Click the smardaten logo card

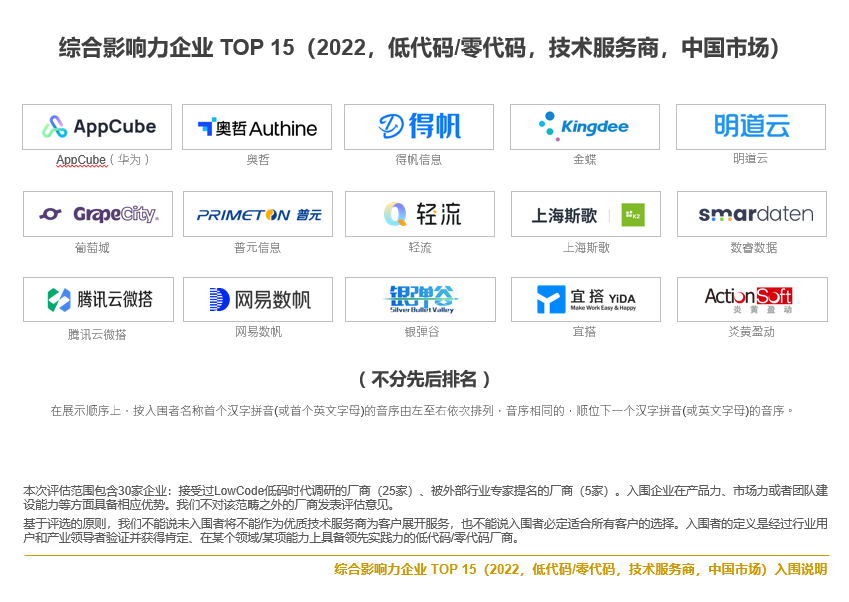coord(752,214)
